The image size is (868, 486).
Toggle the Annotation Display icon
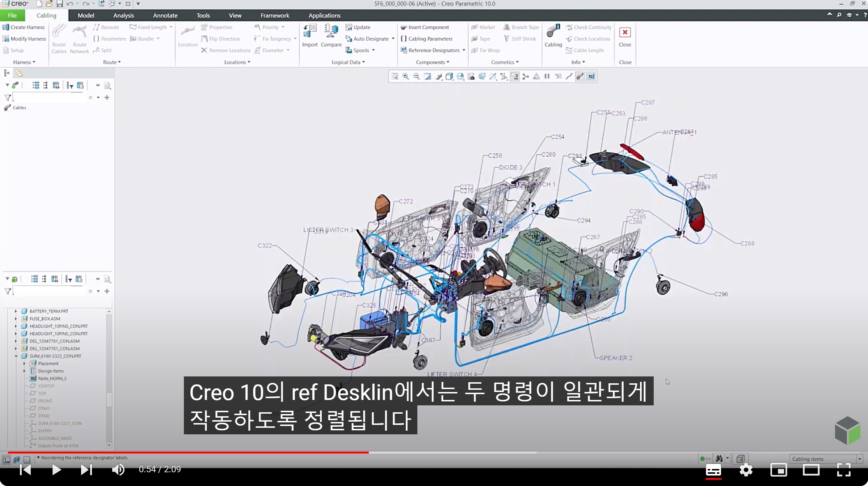click(x=515, y=76)
